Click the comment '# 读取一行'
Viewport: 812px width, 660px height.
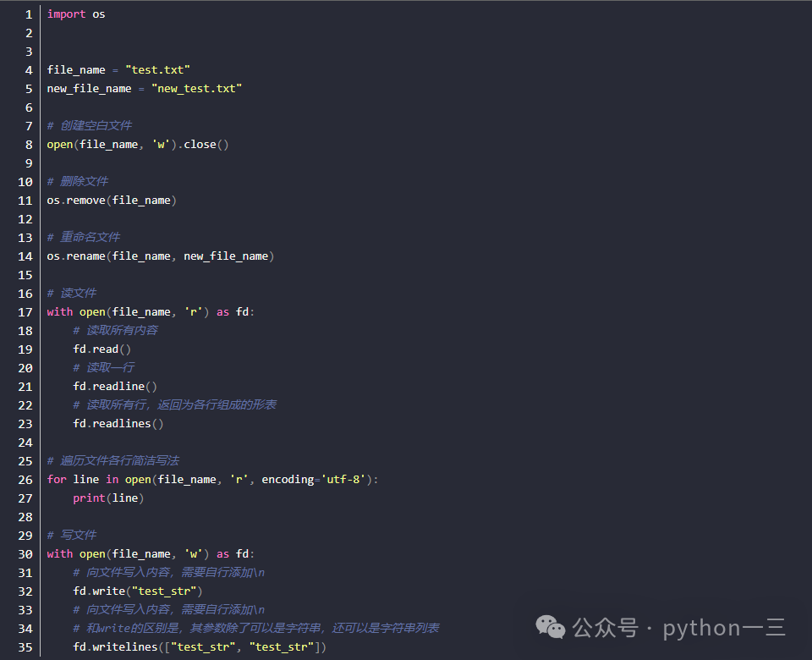(103, 368)
